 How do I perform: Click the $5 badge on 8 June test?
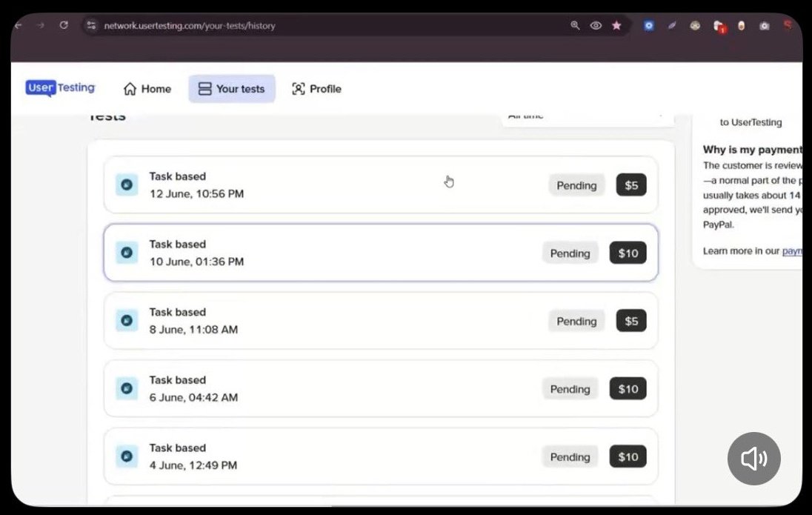[x=631, y=321]
